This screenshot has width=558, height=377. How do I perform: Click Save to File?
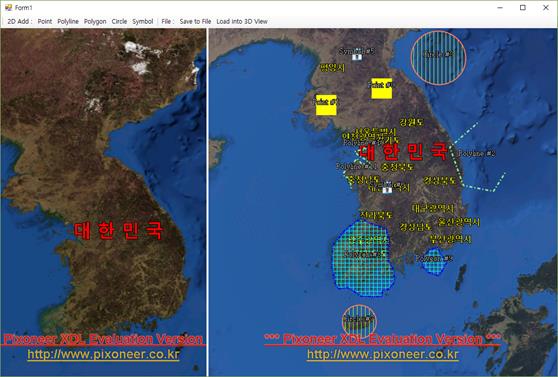195,21
